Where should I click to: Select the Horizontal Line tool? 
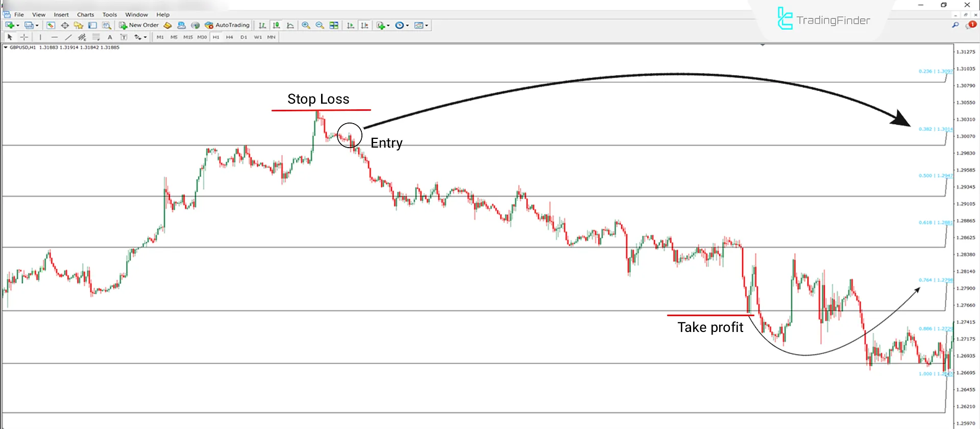54,37
